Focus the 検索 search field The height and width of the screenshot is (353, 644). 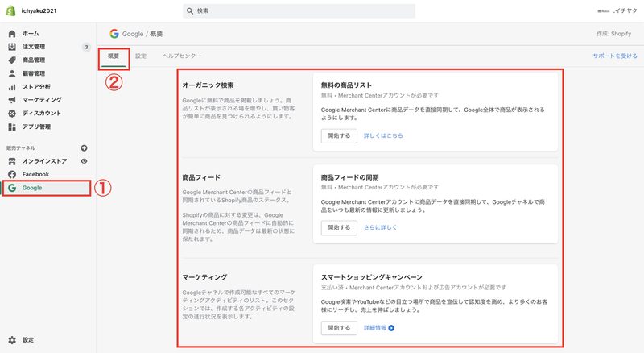coord(299,11)
